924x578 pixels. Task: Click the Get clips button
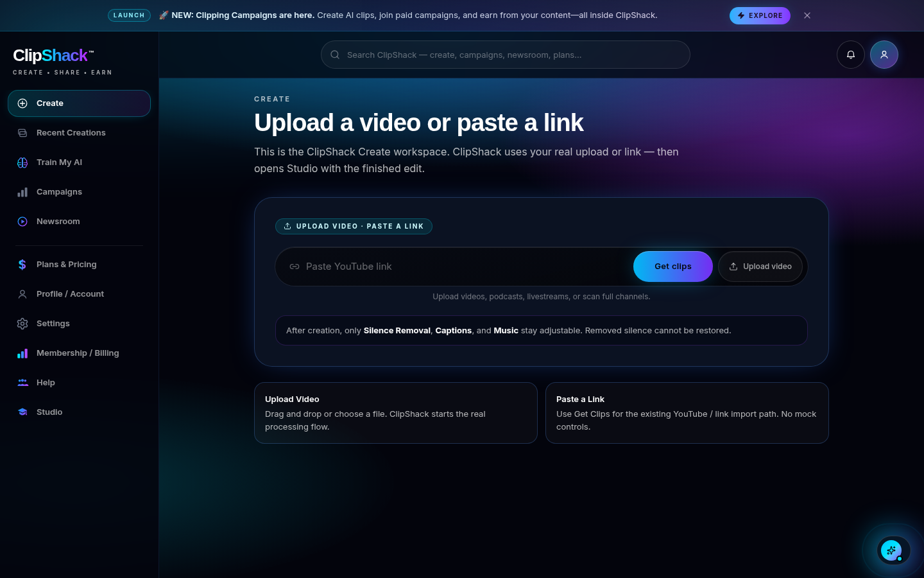tap(673, 267)
